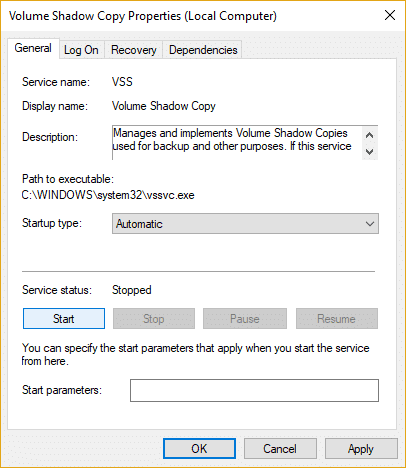Click the description text box
Viewport: 406px width, 468px height.
point(237,143)
